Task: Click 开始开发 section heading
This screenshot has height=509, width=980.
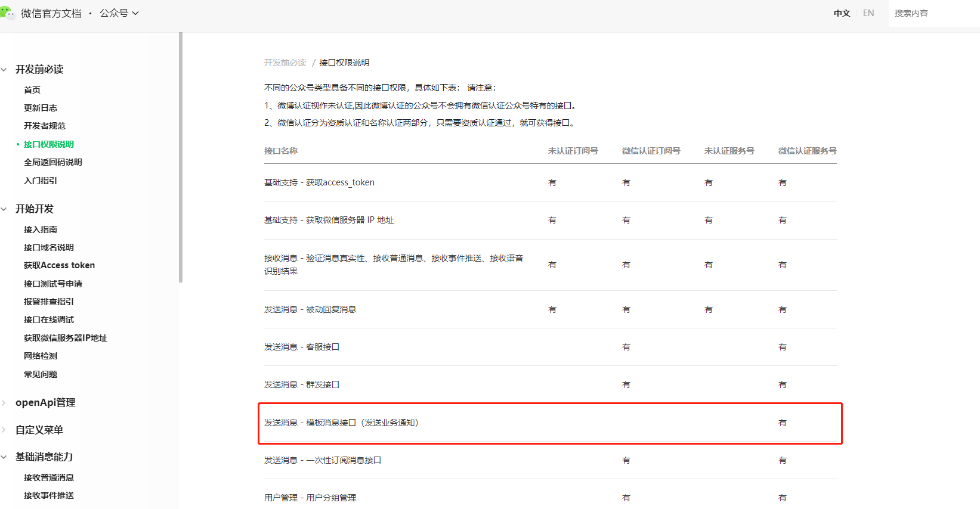Action: pos(35,209)
